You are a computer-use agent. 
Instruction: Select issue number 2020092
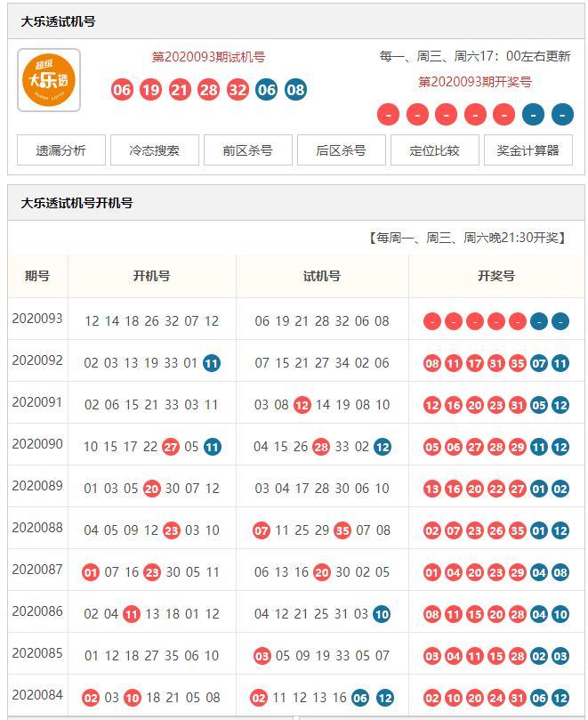[x=37, y=360]
